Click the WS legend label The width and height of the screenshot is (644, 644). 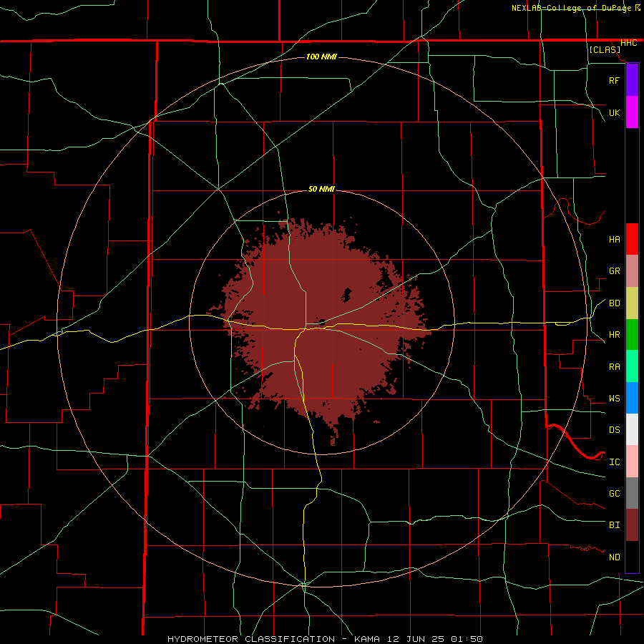(614, 399)
